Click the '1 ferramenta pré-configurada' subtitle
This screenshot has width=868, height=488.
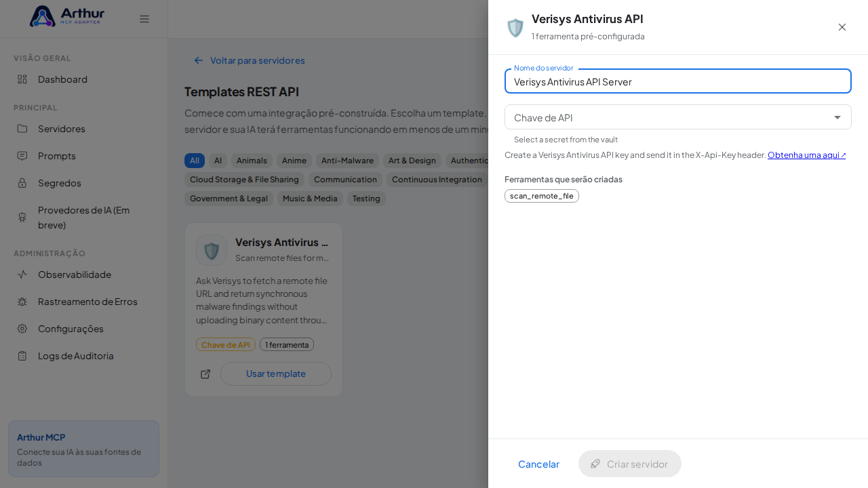[x=588, y=37]
